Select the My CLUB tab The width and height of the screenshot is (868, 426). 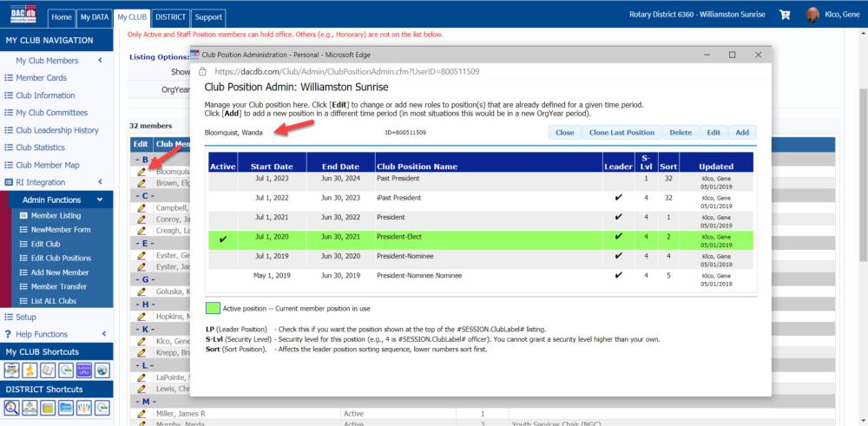tap(132, 17)
